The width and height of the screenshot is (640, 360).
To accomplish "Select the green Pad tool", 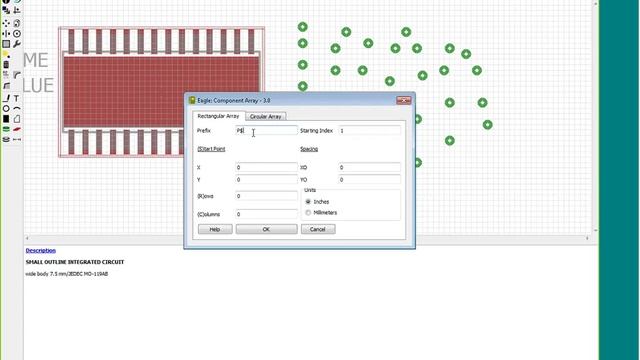I will 6,129.
